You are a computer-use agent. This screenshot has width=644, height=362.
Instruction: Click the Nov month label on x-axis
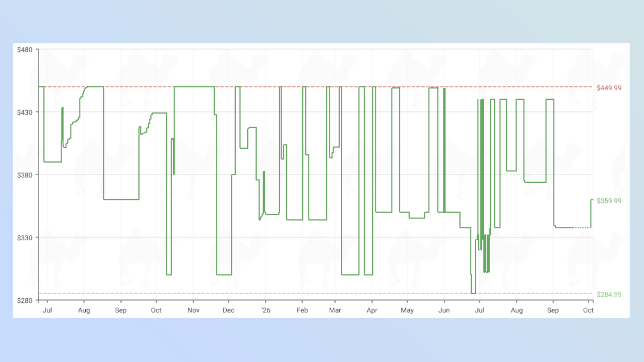(193, 310)
